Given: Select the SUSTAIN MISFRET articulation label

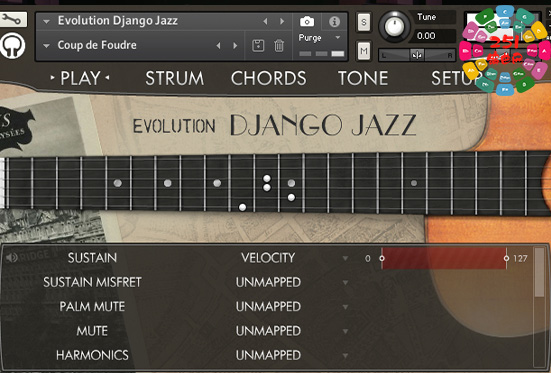Looking at the screenshot, I should point(92,282).
